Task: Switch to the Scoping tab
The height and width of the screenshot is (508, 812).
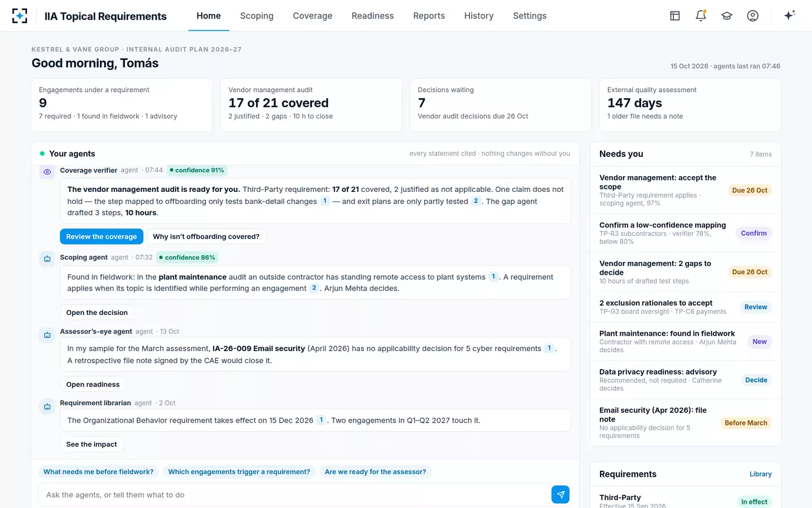Action: coord(257,16)
